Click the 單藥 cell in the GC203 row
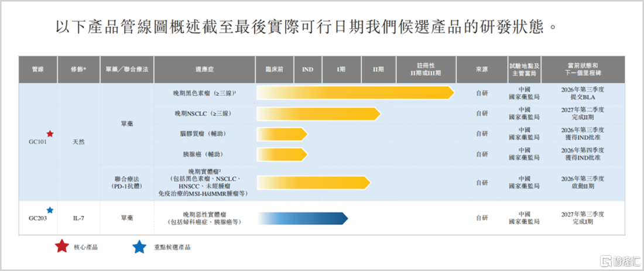644x271 pixels. (127, 218)
